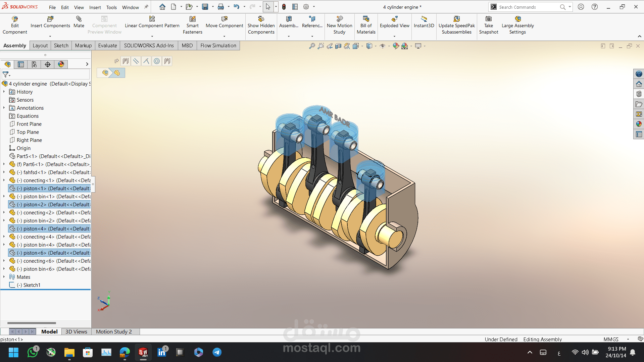Select the Front Plane item
The image size is (644, 362).
[x=29, y=124]
